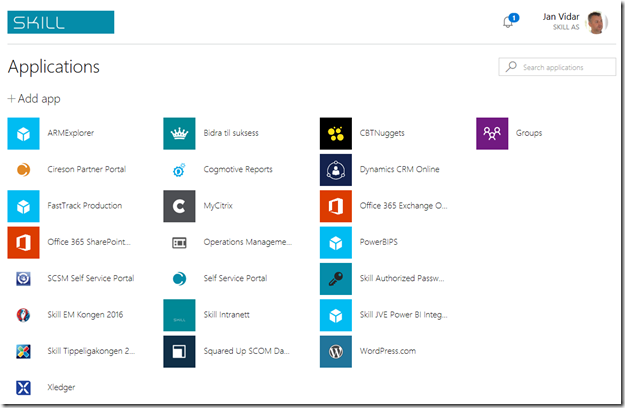Click the Groups text label

529,133
